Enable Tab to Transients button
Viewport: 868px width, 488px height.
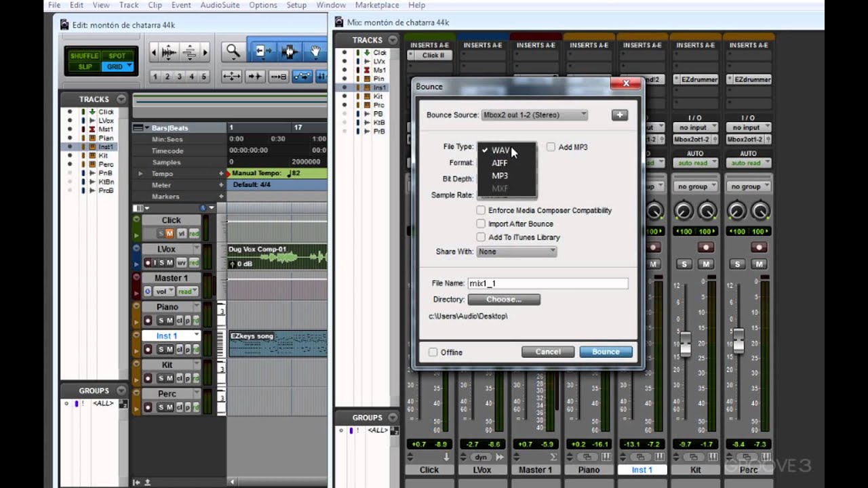click(255, 77)
